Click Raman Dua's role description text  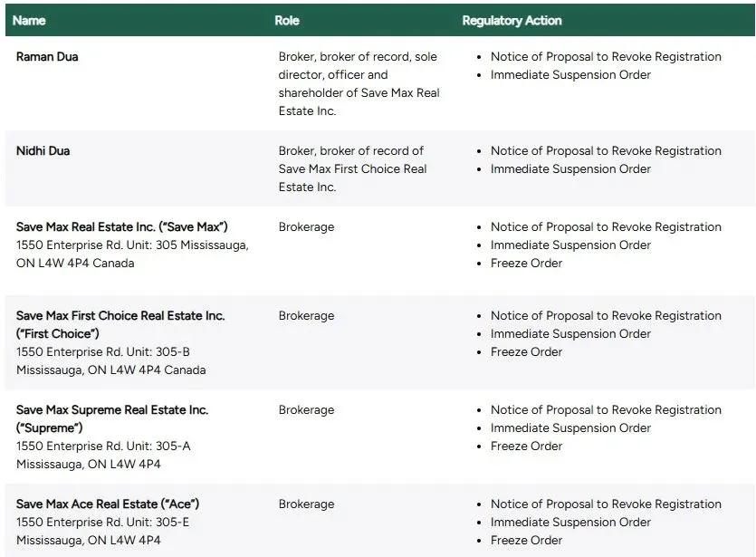[359, 84]
